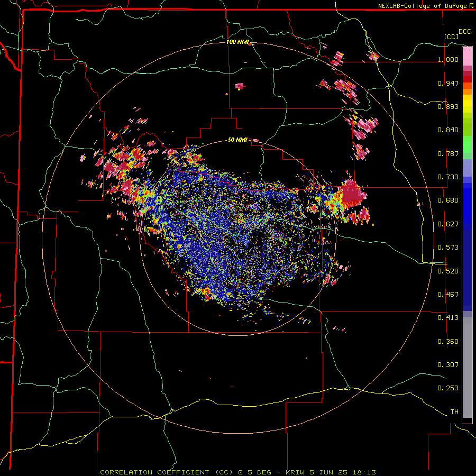Select the 0.893 scale value
Screen dimensions: 476x476
point(448,106)
